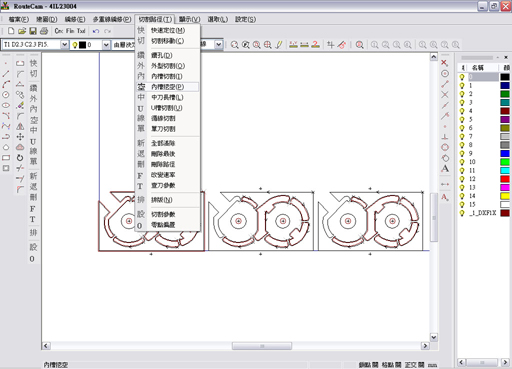Select the rotate tool icon
The height and width of the screenshot is (369, 512).
(20, 158)
